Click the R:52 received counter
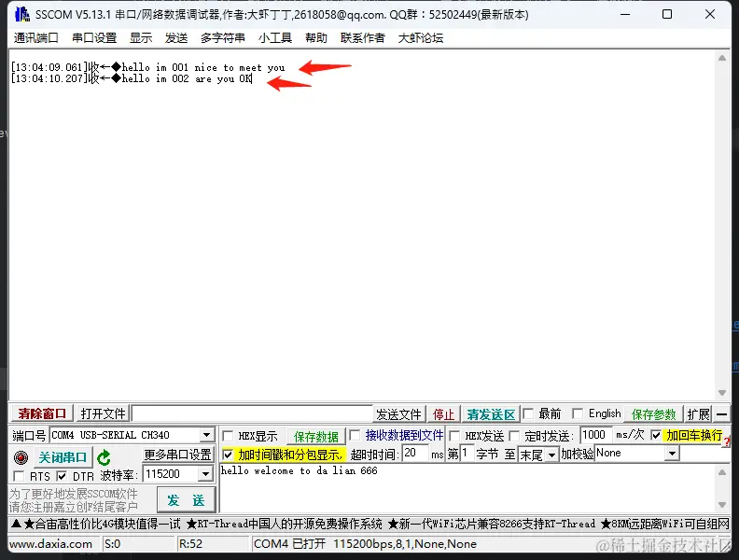The width and height of the screenshot is (739, 560). click(x=190, y=544)
